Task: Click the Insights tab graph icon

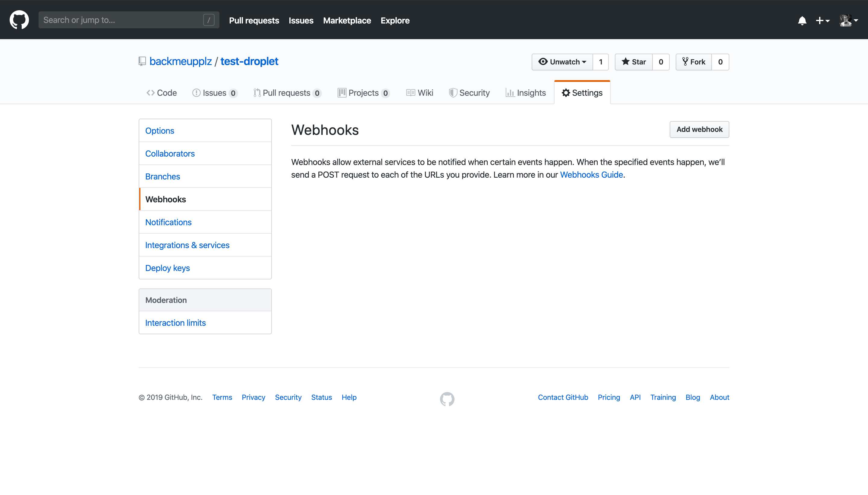Action: [x=510, y=93]
